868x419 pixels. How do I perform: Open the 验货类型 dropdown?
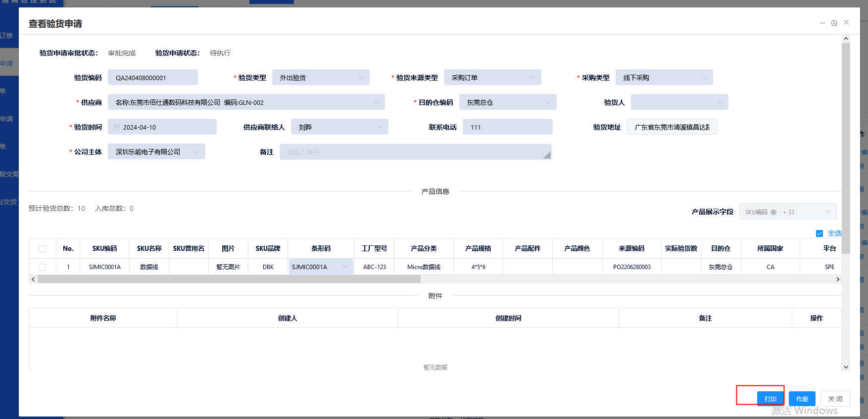(321, 78)
